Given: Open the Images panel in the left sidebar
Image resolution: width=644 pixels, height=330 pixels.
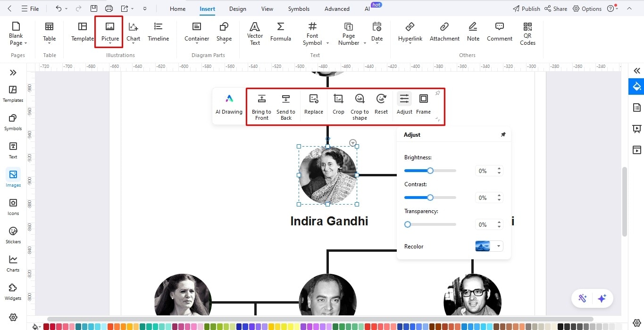Looking at the screenshot, I should [13, 178].
